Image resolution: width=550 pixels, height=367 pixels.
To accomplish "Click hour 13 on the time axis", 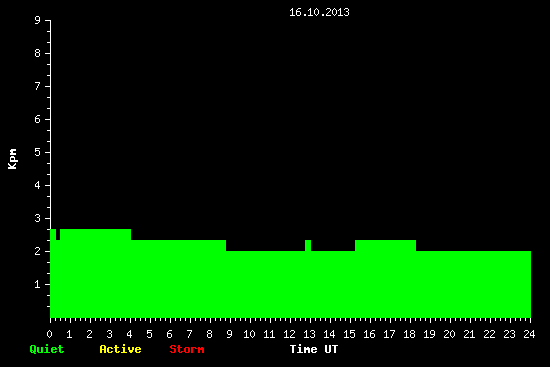I will coord(309,334).
